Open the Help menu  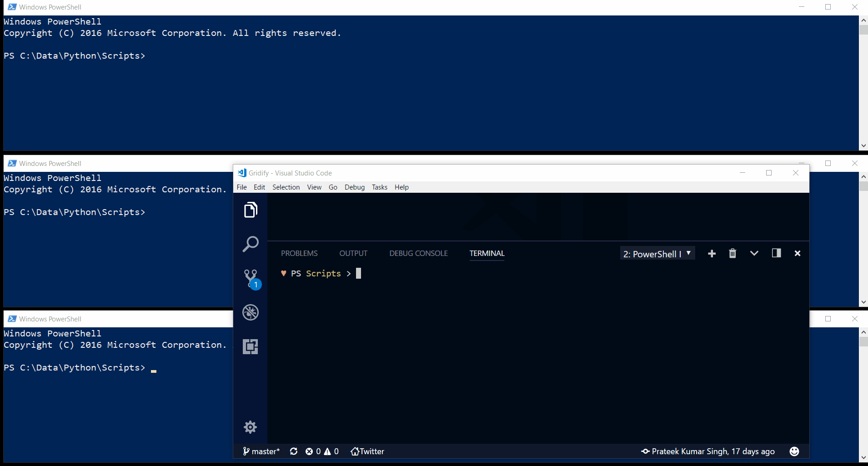[x=401, y=187]
